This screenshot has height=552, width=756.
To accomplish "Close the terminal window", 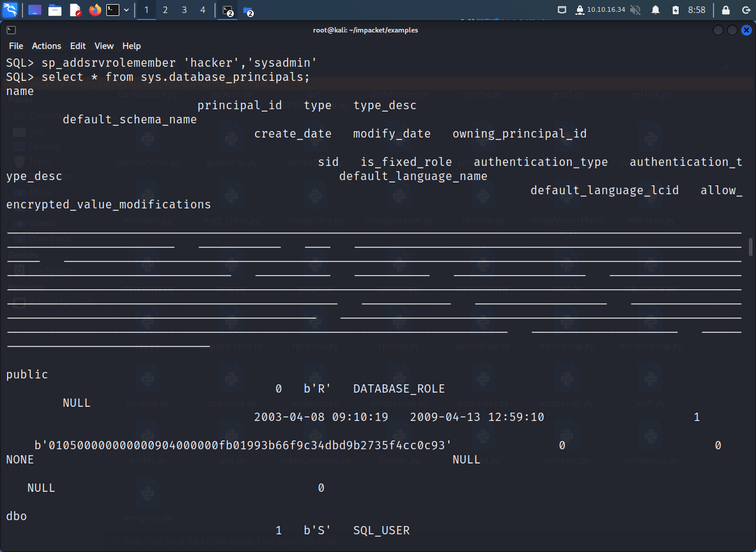I will click(x=747, y=30).
